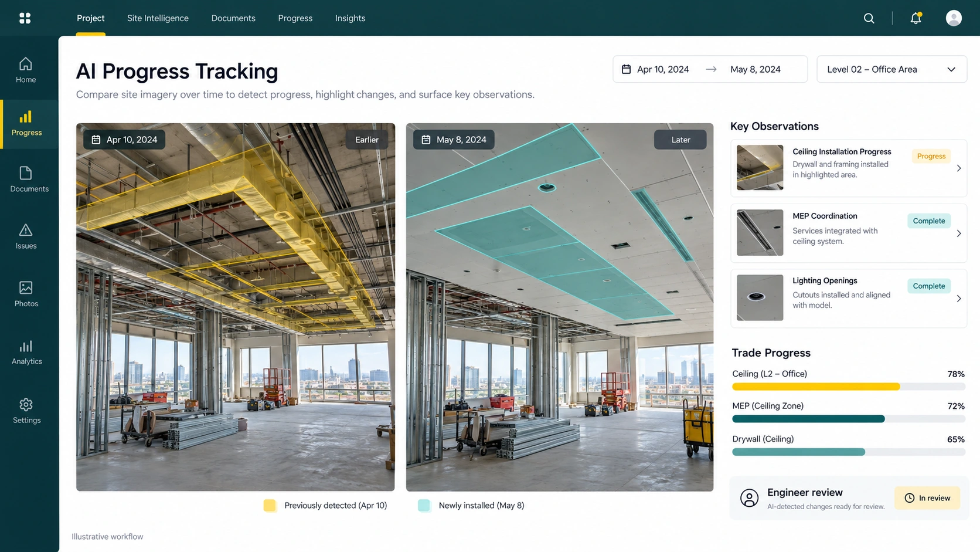Expand MEP Coordination chevron
This screenshot has width=980, height=552.
[x=959, y=233]
